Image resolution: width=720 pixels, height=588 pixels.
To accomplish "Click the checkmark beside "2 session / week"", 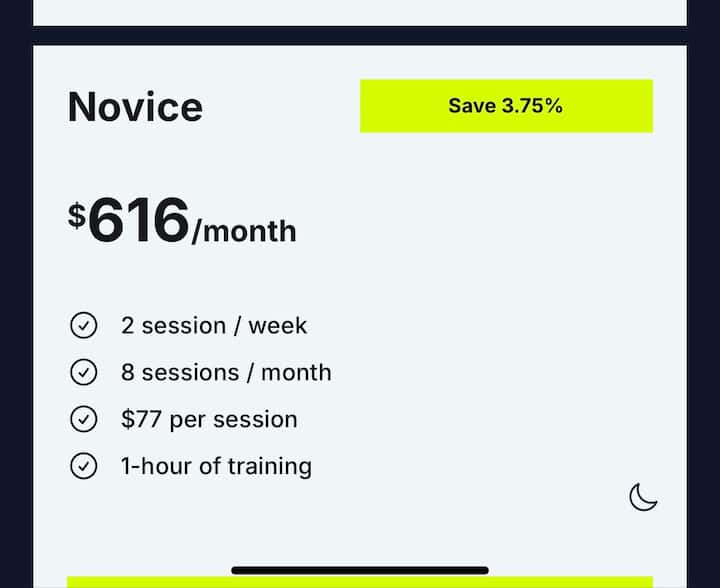I will point(83,326).
